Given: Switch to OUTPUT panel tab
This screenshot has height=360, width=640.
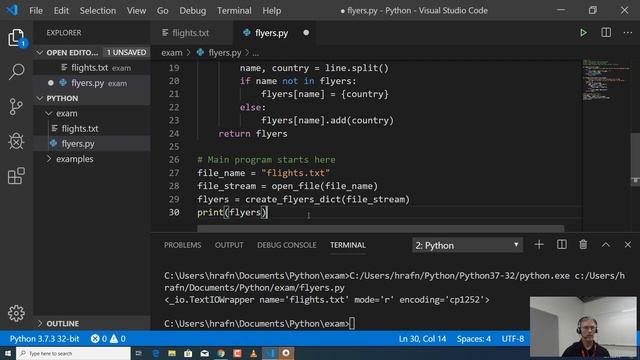Looking at the screenshot, I should click(x=229, y=245).
